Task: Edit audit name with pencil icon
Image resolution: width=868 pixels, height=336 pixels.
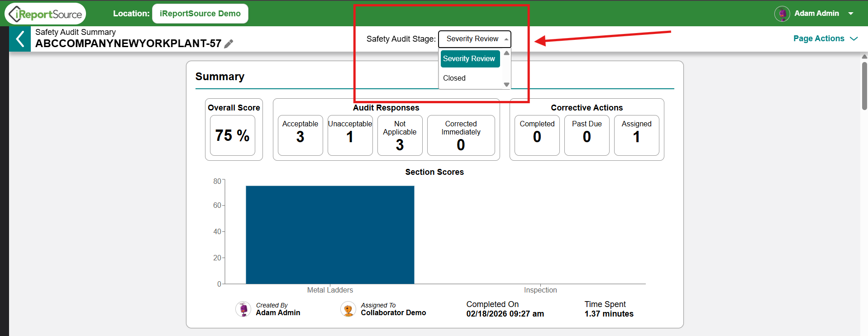Action: click(229, 43)
